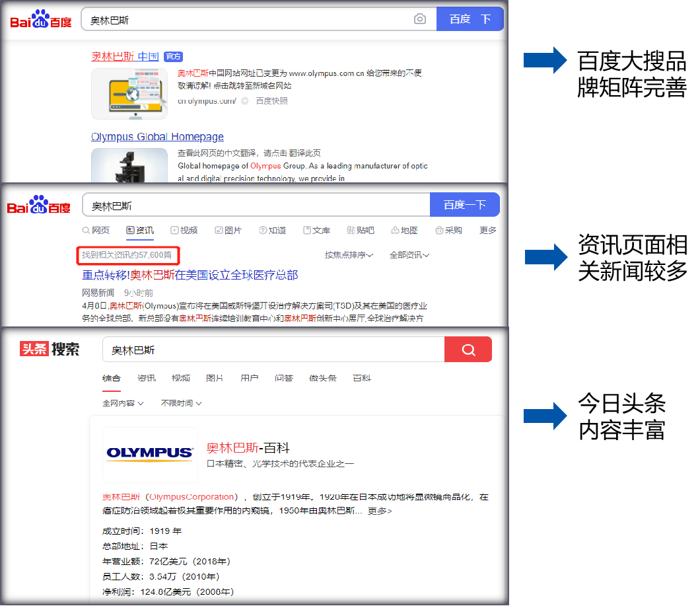Select the 图片 tab in Baidu
This screenshot has height=606, width=700.
pos(228,231)
